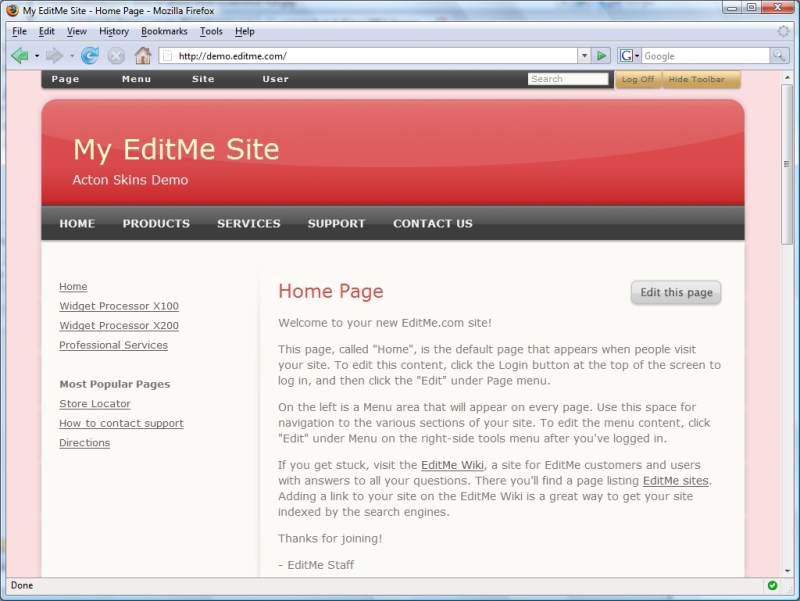The height and width of the screenshot is (601, 800).
Task: Open the EditMe Menu toolbar item
Action: point(136,79)
